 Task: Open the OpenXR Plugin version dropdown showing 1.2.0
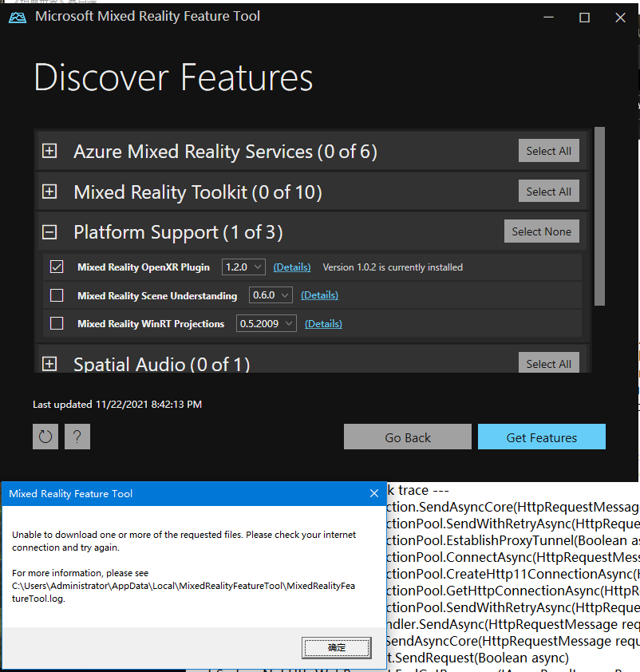243,267
